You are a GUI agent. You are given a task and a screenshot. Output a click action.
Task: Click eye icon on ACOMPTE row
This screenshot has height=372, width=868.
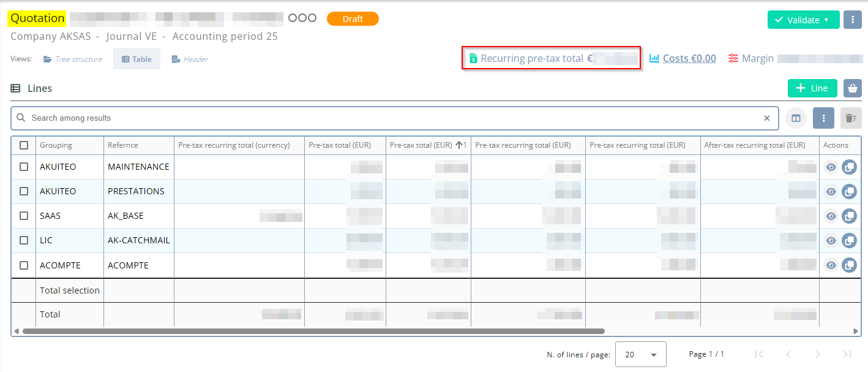click(x=831, y=265)
